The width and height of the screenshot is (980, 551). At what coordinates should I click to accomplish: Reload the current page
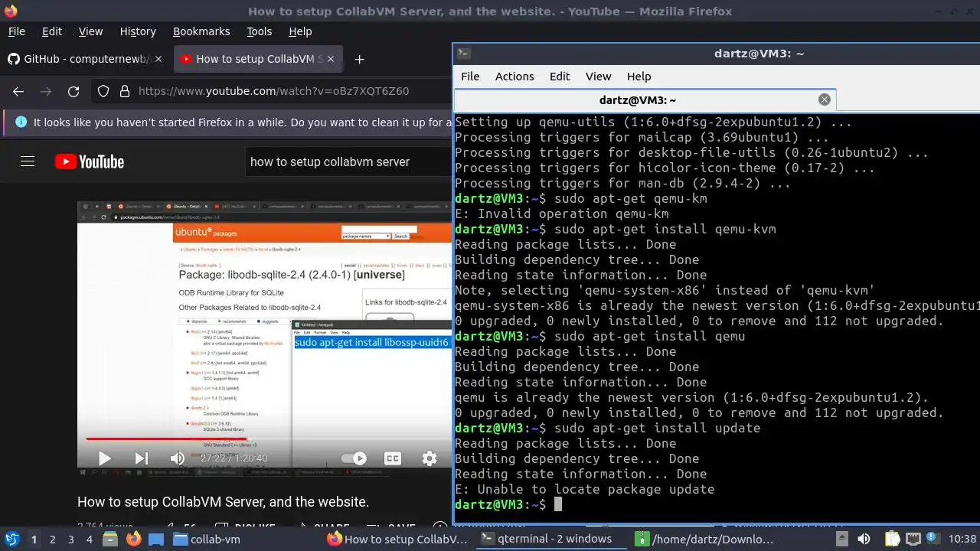pyautogui.click(x=73, y=91)
